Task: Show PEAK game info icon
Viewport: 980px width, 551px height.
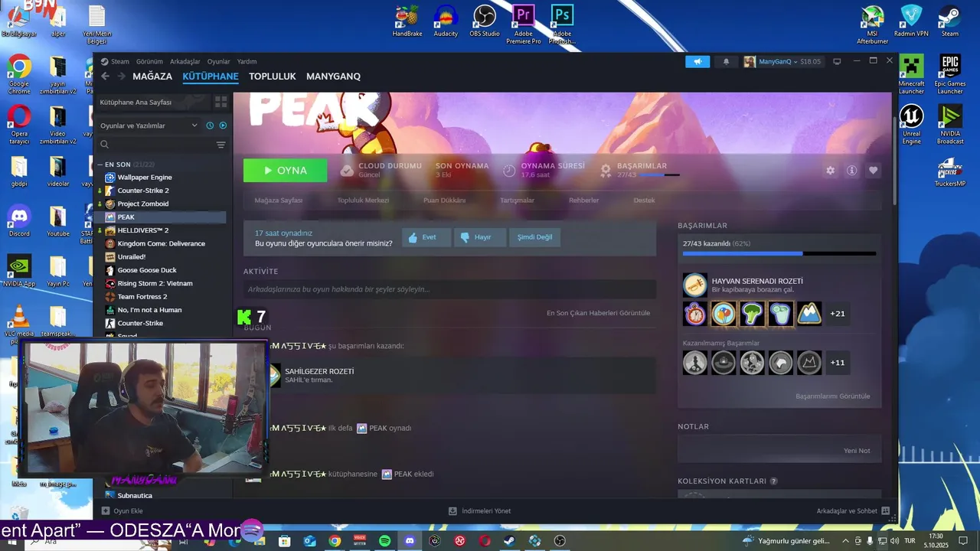Action: coord(851,170)
